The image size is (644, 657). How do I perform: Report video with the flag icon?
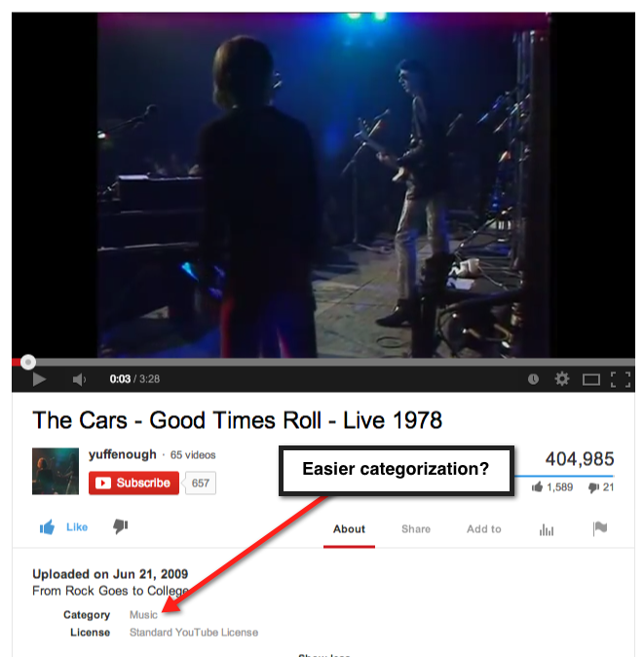(600, 528)
